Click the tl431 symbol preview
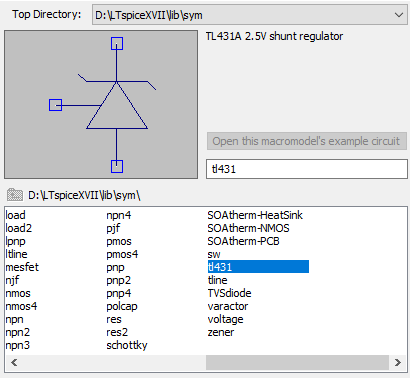The height and width of the screenshot is (378, 410). click(101, 105)
